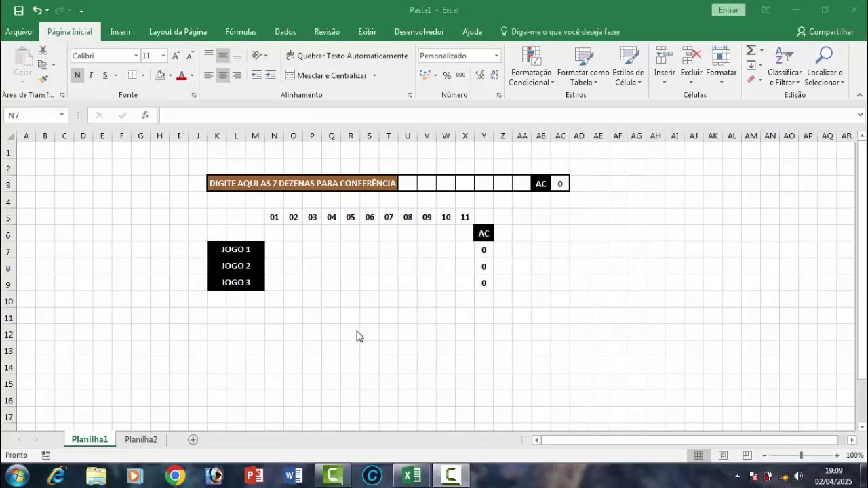Undo the last action
This screenshot has height=488, width=868.
[x=37, y=10]
